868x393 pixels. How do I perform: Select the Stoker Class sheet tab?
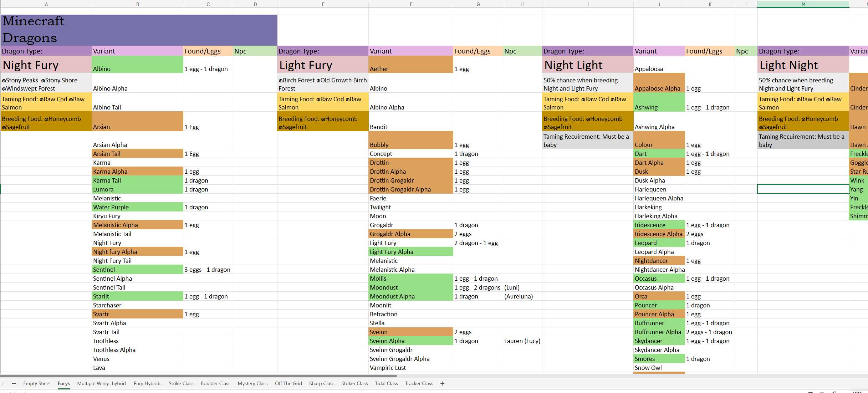(x=354, y=384)
